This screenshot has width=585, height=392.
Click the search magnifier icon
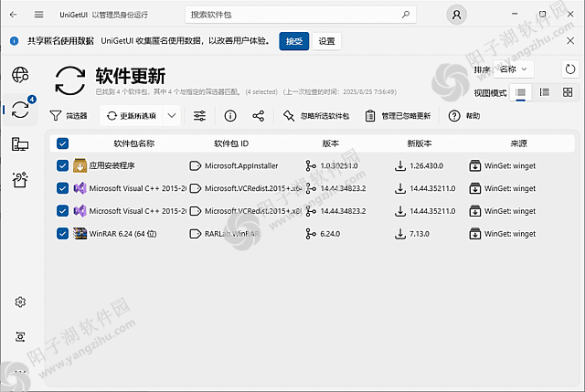tap(406, 15)
